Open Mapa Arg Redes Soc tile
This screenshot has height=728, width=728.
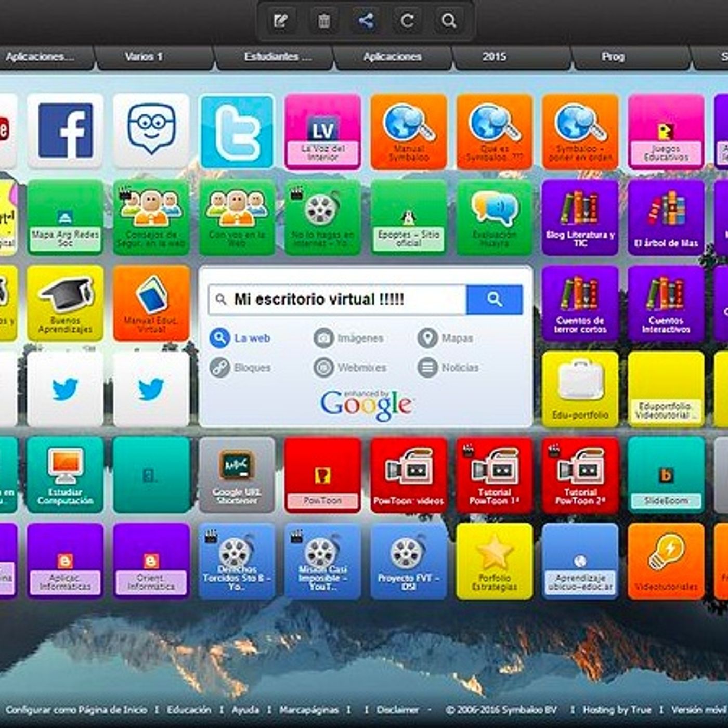(66, 217)
